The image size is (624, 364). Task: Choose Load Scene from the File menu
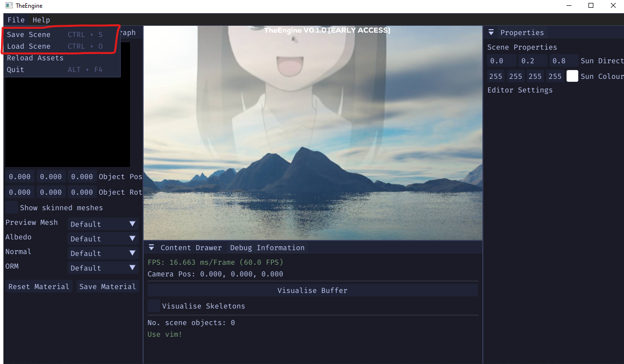pyautogui.click(x=61, y=46)
